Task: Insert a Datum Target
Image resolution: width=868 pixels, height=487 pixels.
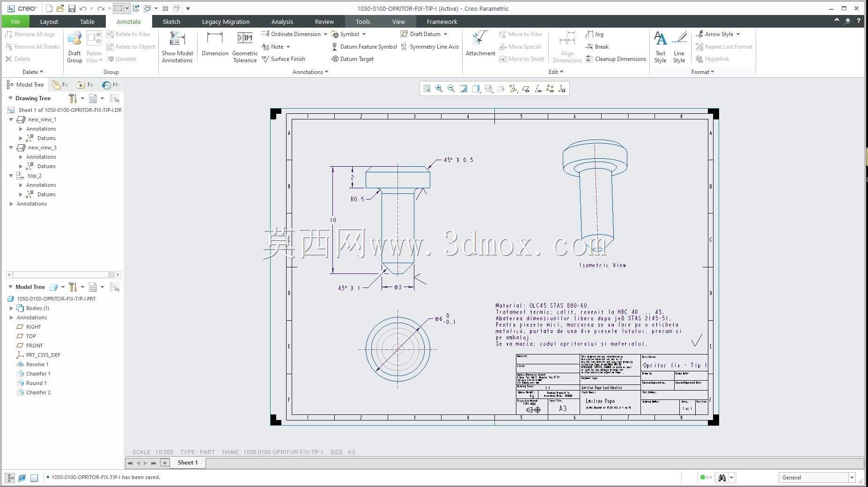Action: [x=353, y=59]
